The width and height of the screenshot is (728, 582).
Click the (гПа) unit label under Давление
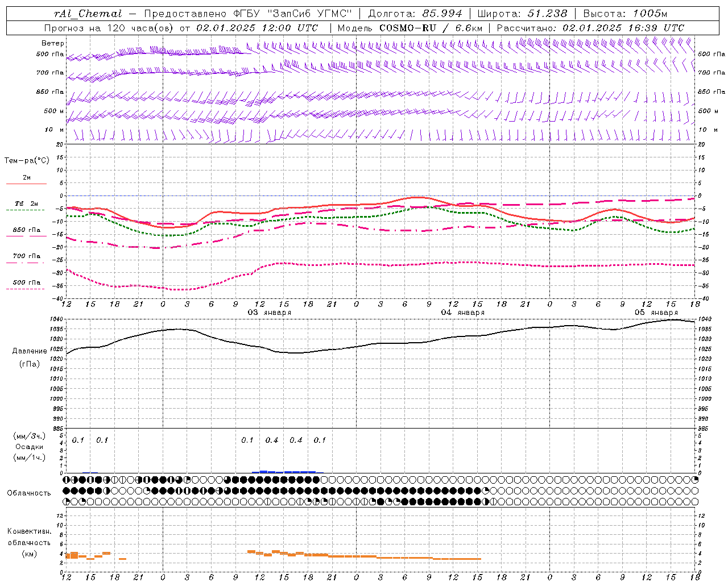point(30,364)
